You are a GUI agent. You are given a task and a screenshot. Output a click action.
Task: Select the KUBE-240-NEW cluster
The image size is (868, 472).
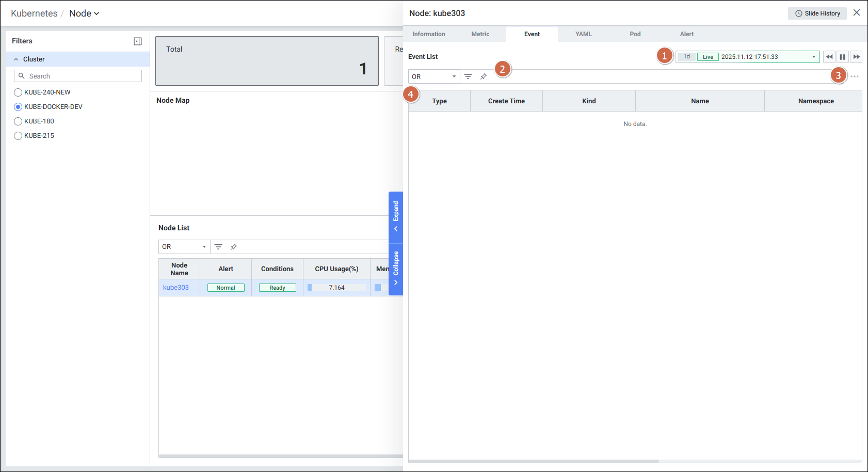tap(18, 92)
